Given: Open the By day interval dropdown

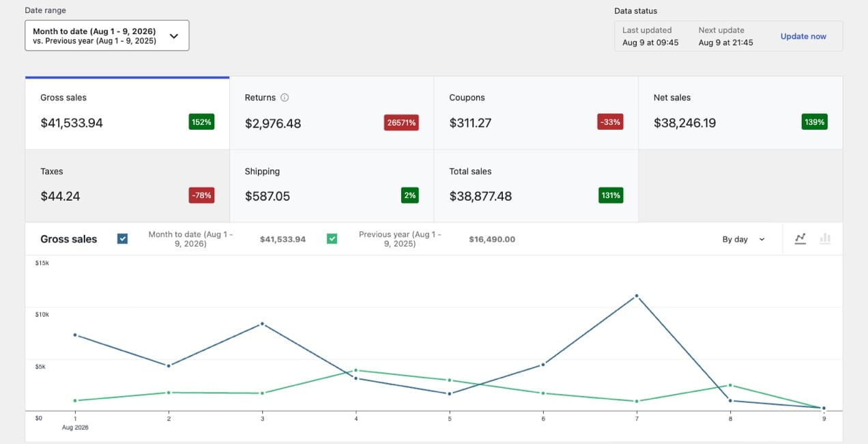Looking at the screenshot, I should pyautogui.click(x=744, y=240).
